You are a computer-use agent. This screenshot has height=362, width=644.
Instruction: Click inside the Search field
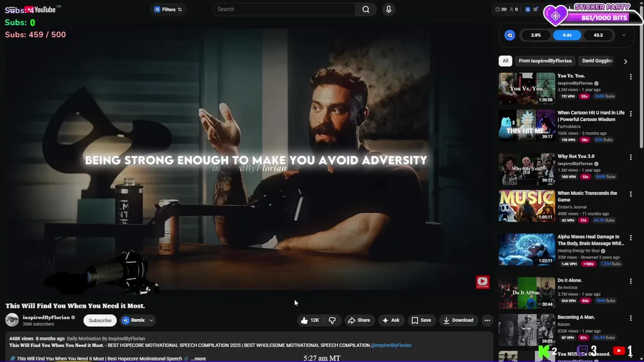coord(283,9)
